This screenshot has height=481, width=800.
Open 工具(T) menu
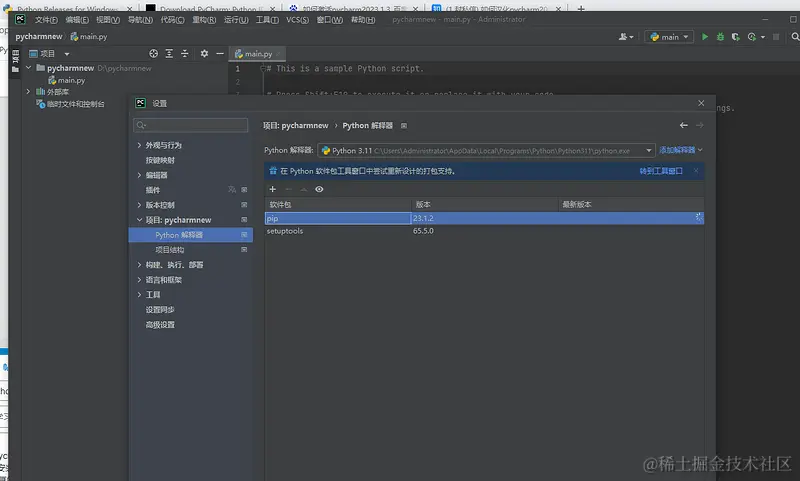point(267,20)
